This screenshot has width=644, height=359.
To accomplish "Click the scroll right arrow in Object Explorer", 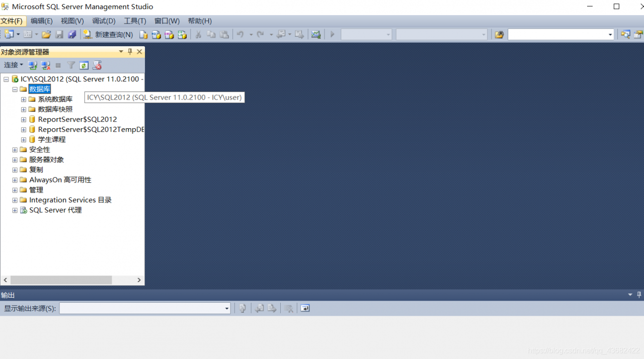I will 139,280.
